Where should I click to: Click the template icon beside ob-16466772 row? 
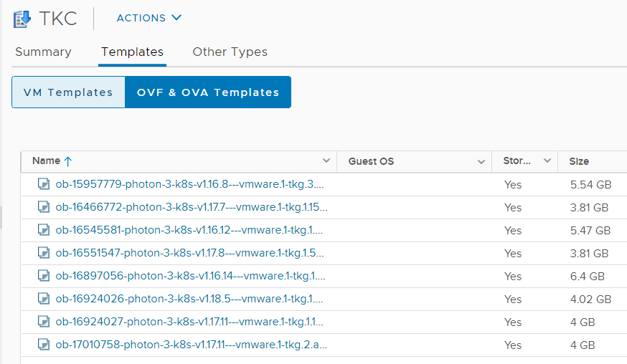click(x=44, y=207)
